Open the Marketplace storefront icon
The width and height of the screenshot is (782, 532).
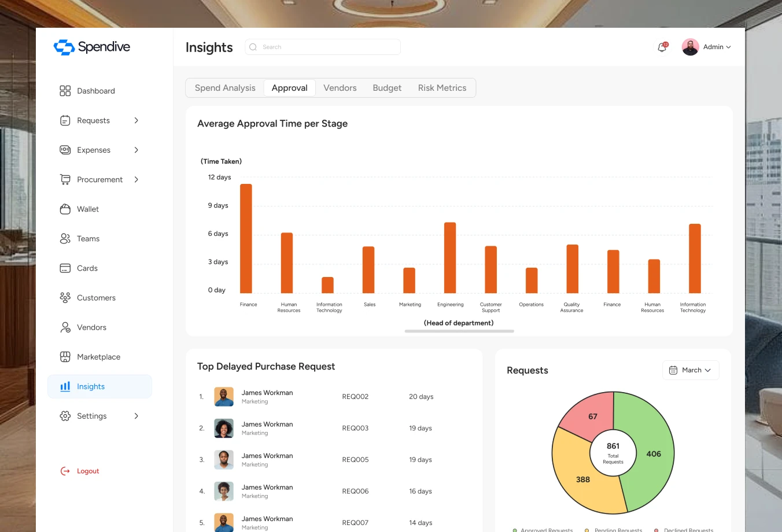coord(65,357)
